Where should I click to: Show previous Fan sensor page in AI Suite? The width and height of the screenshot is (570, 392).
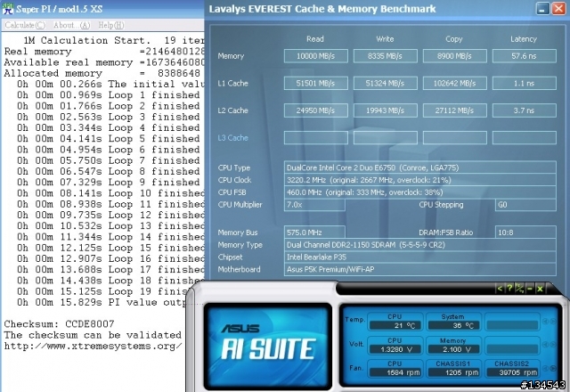pyautogui.click(x=545, y=368)
